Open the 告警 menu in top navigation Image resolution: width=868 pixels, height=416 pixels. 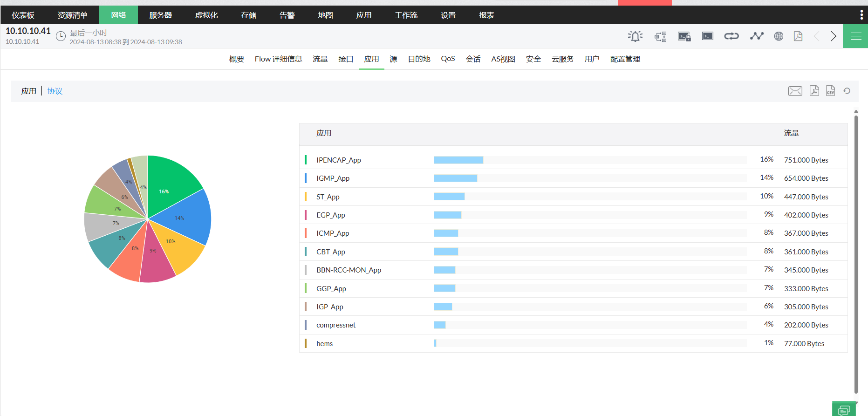(287, 15)
